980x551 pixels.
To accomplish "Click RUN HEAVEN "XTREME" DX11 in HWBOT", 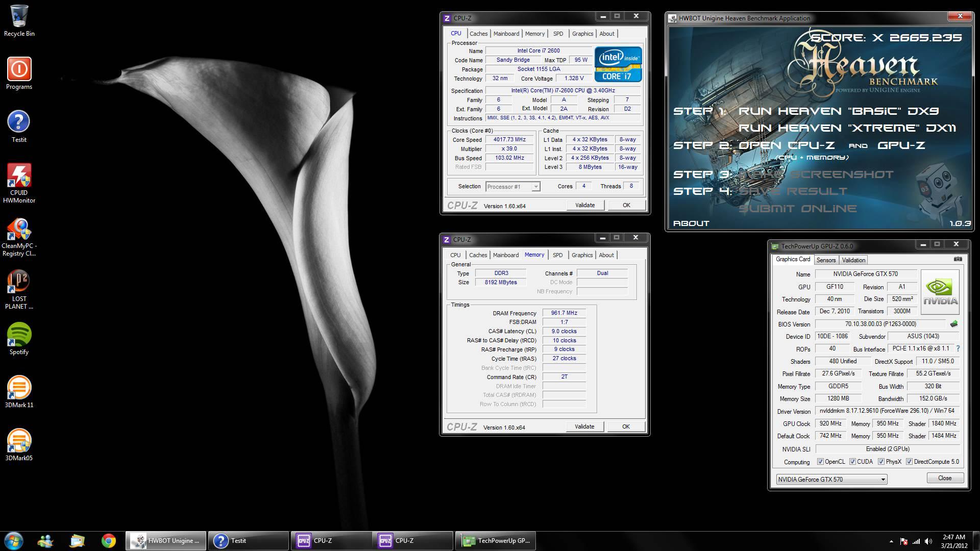I will pos(847,128).
